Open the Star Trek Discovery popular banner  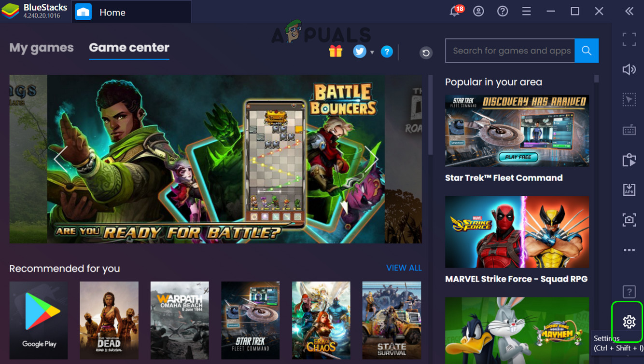(517, 131)
